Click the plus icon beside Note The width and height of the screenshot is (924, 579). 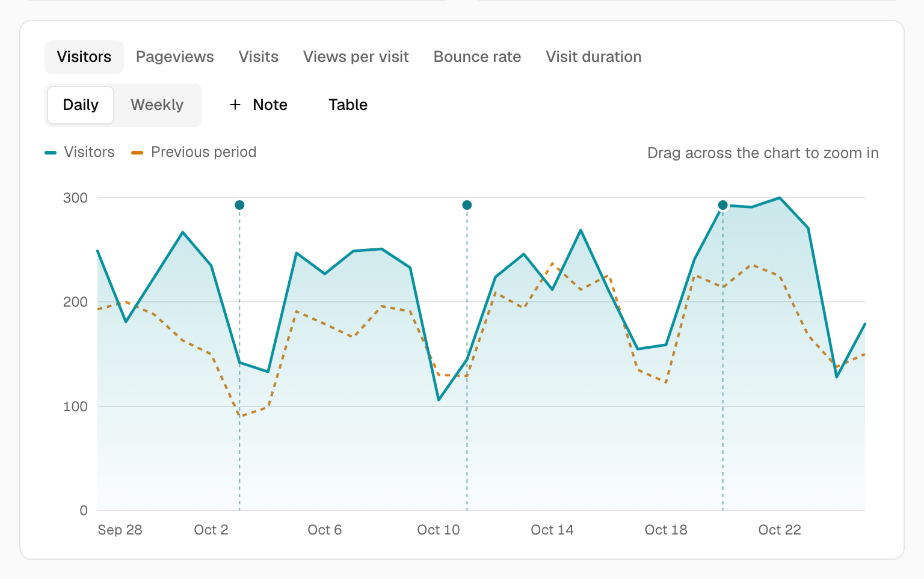point(235,105)
